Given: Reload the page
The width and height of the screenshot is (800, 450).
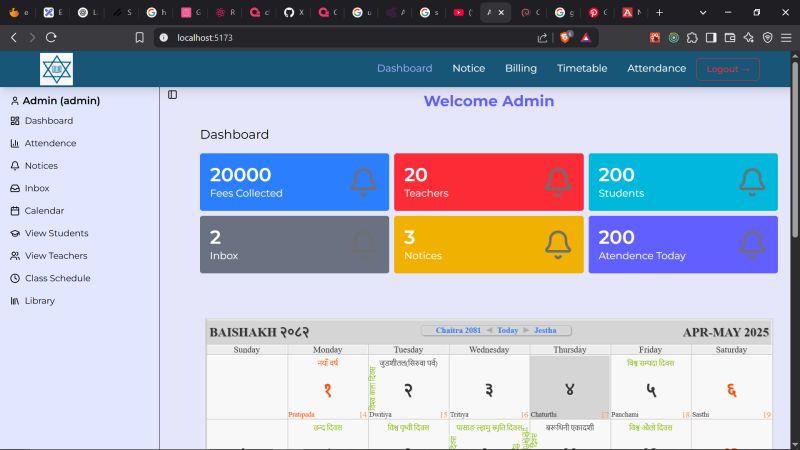Looking at the screenshot, I should pyautogui.click(x=51, y=38).
